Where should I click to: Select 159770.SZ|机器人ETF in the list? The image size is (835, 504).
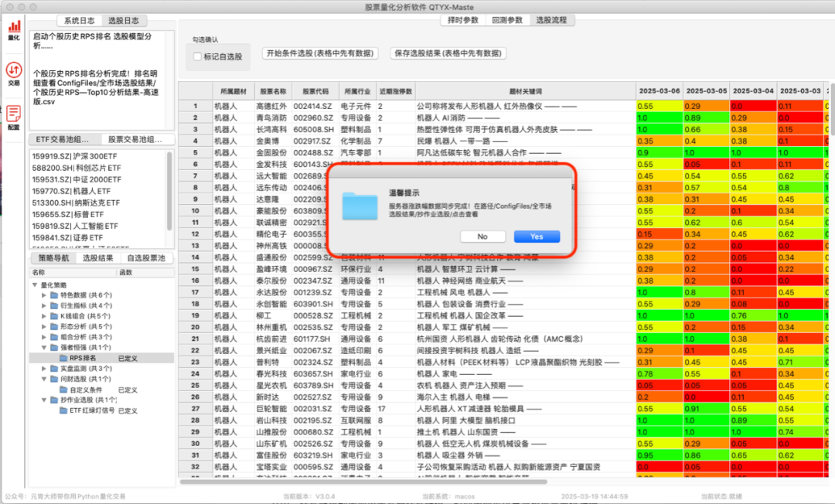pyautogui.click(x=97, y=191)
